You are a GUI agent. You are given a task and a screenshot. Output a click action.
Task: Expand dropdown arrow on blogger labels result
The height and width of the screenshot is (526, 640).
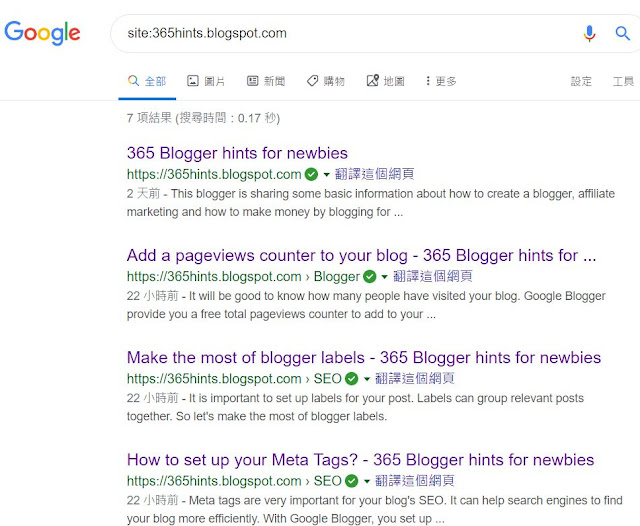pyautogui.click(x=367, y=379)
